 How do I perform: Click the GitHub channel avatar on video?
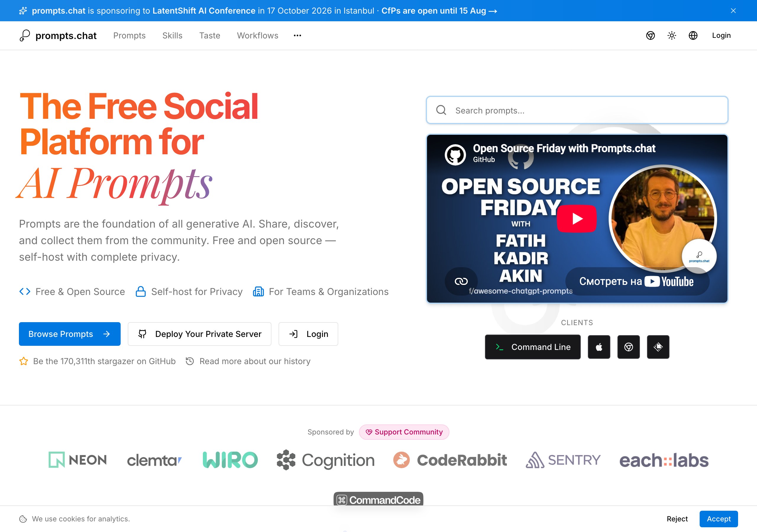coord(455,154)
